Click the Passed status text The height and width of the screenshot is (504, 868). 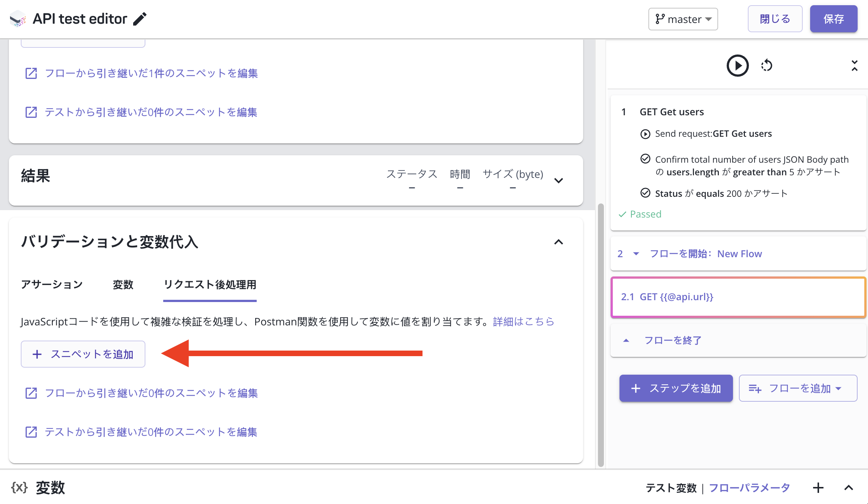pyautogui.click(x=645, y=214)
